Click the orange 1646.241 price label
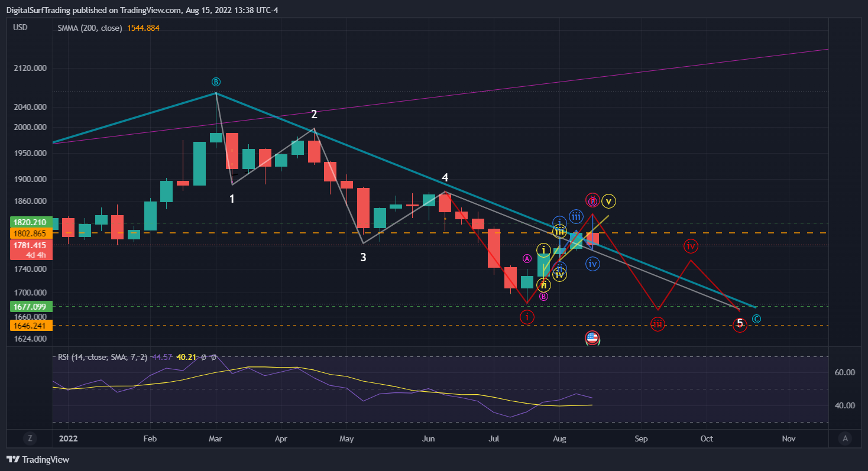Screen dimensions: 868x471 coord(31,326)
